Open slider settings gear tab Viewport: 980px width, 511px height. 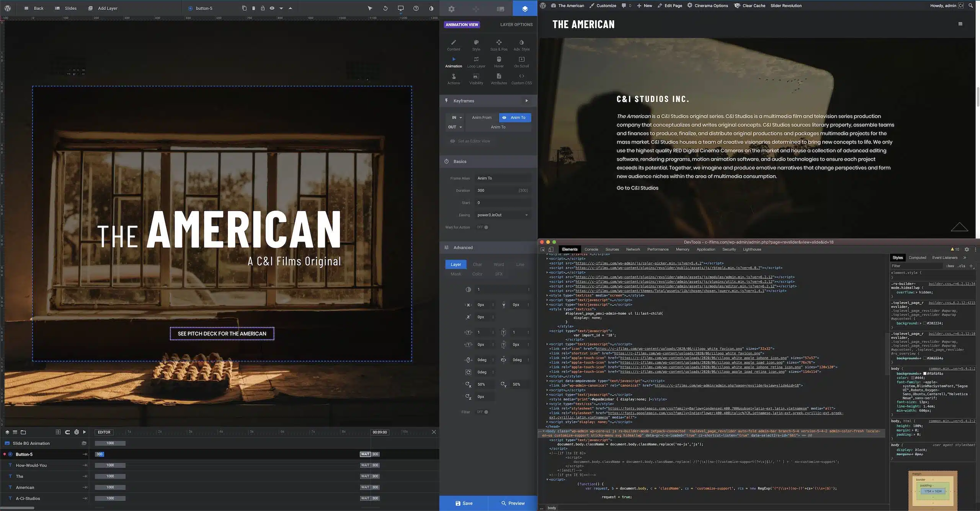451,9
